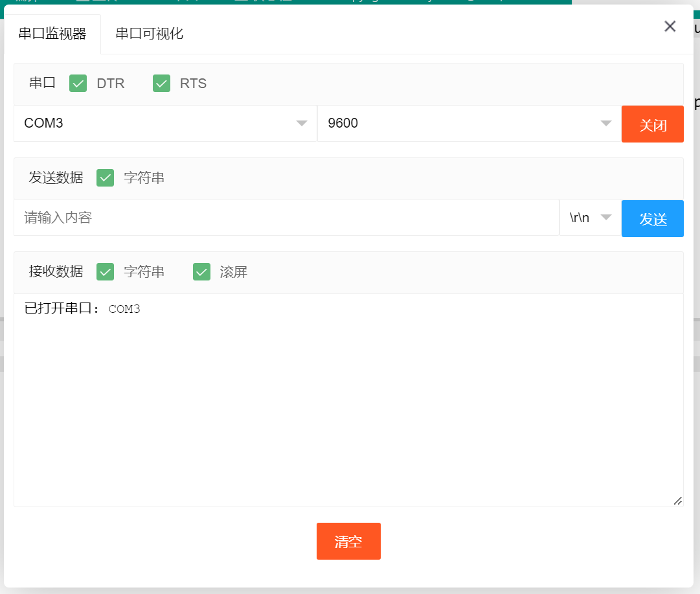Open the 串口可视化 tab

150,34
